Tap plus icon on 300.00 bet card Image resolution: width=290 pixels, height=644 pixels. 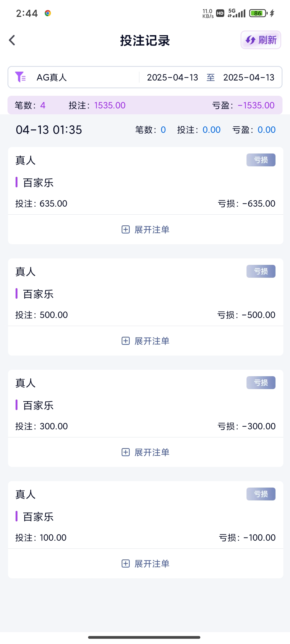[x=126, y=452]
